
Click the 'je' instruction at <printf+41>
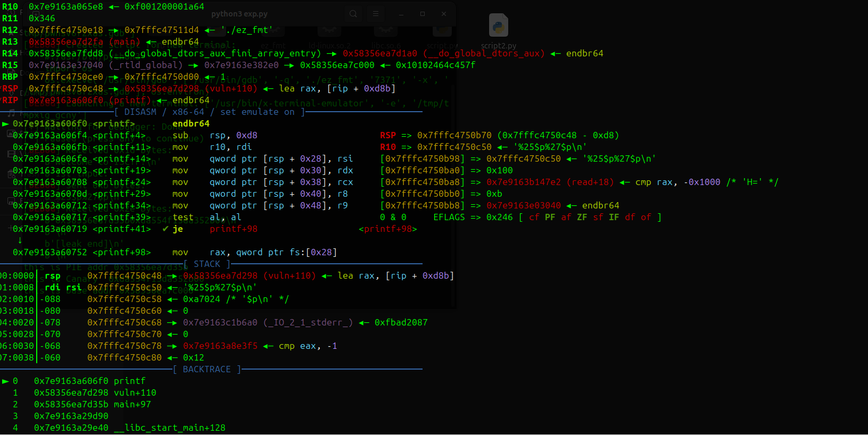click(178, 229)
